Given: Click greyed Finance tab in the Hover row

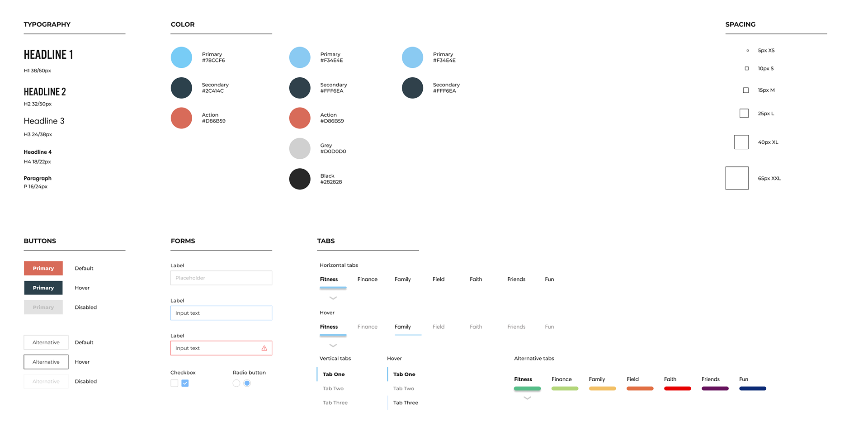Looking at the screenshot, I should click(368, 327).
